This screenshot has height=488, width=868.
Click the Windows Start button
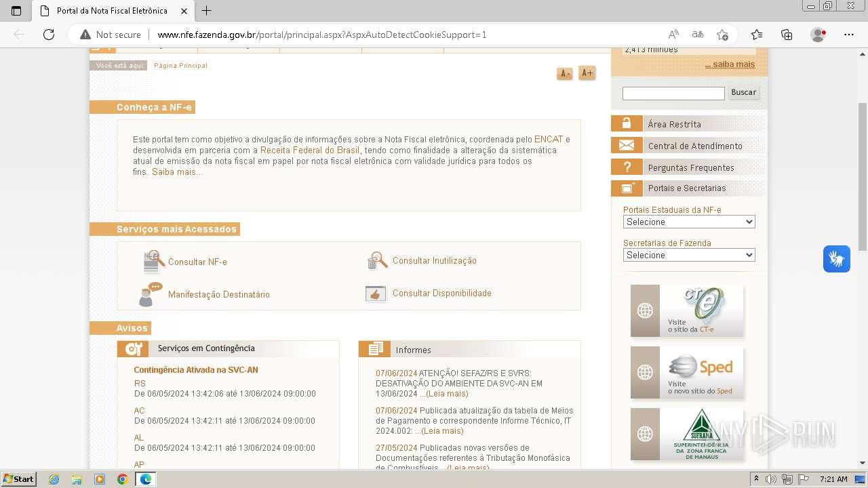coord(19,479)
